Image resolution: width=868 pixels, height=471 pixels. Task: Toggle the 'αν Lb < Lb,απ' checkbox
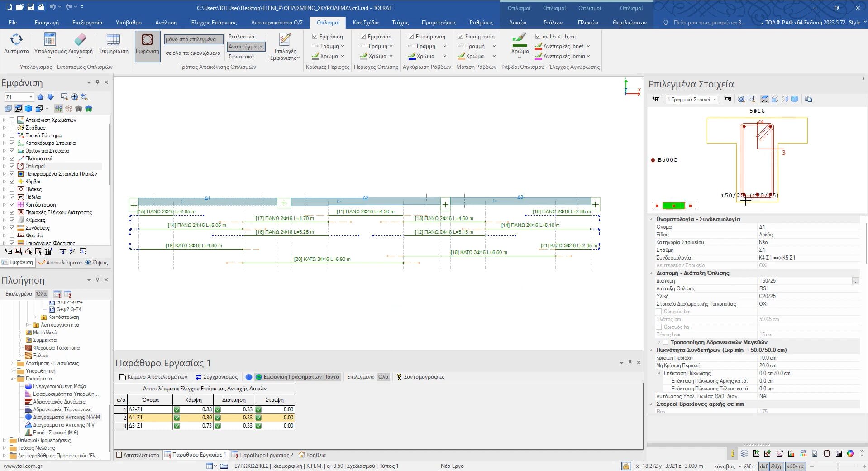pyautogui.click(x=538, y=37)
